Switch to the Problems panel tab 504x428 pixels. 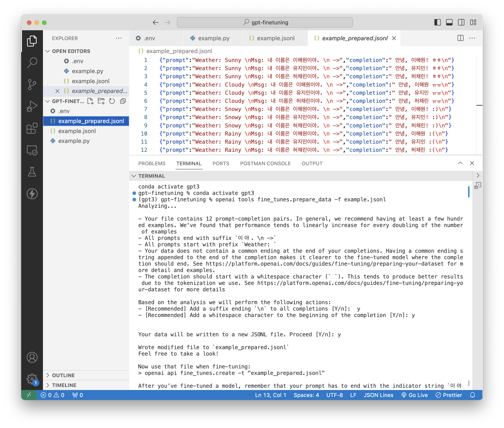(x=152, y=164)
